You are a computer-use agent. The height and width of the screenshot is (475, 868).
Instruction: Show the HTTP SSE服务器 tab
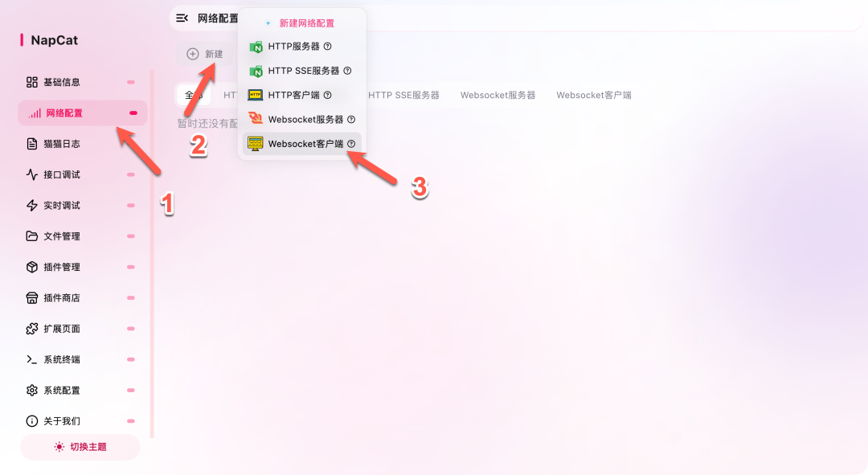click(x=403, y=95)
